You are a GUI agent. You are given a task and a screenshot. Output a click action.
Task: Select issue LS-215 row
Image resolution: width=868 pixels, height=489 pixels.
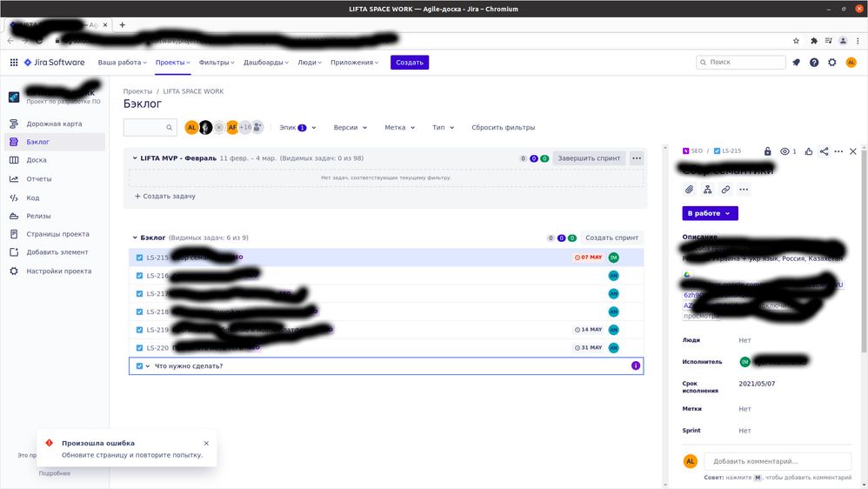pos(386,258)
